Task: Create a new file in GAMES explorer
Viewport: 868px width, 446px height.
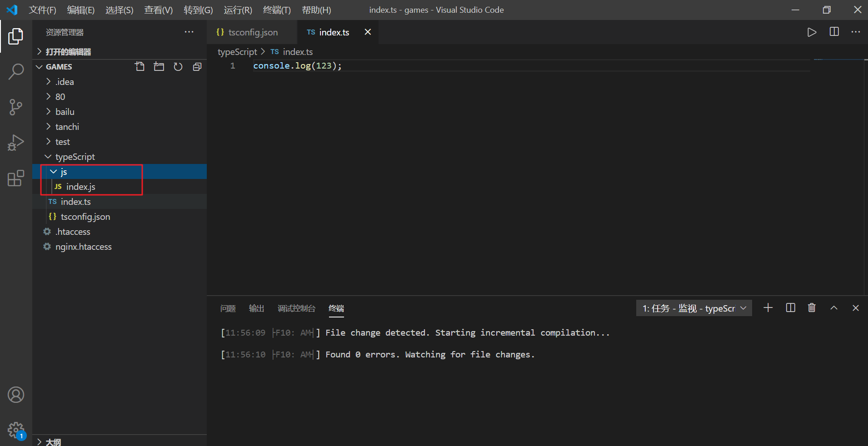Action: (x=140, y=66)
